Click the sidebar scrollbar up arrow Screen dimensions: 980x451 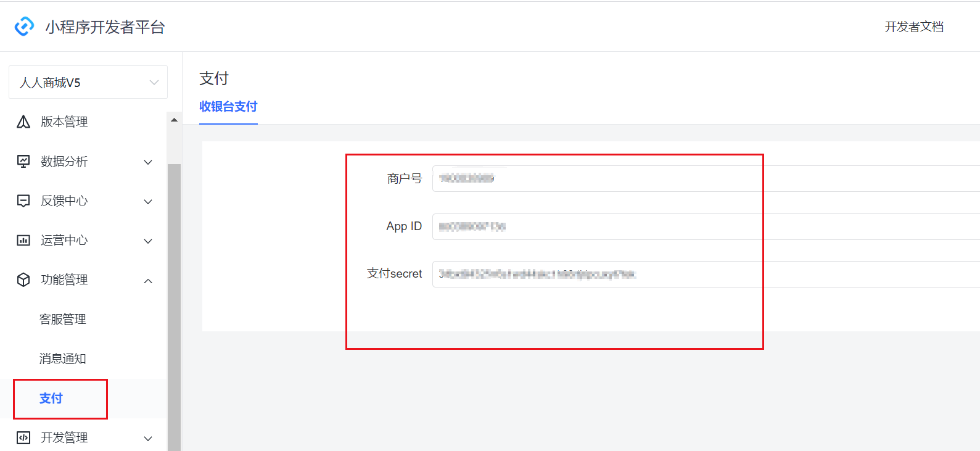pos(174,120)
